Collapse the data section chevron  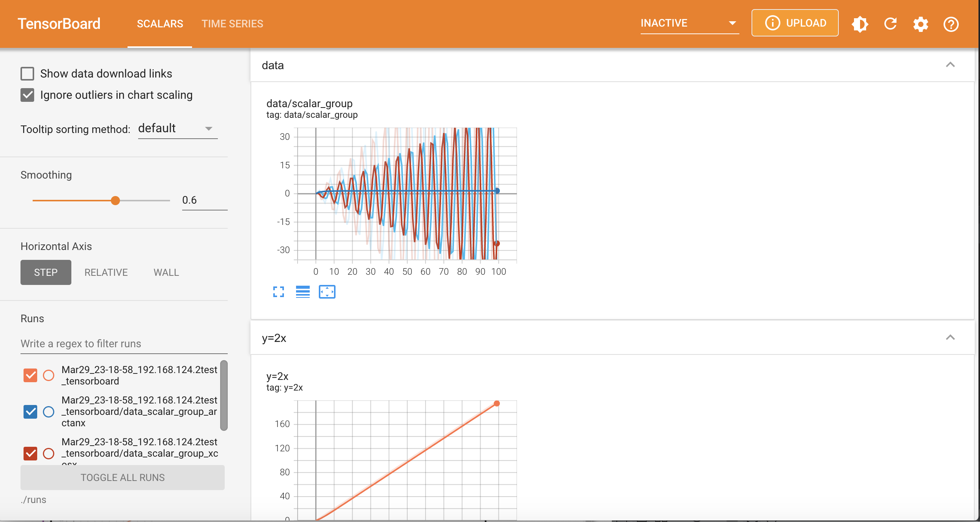pos(950,65)
